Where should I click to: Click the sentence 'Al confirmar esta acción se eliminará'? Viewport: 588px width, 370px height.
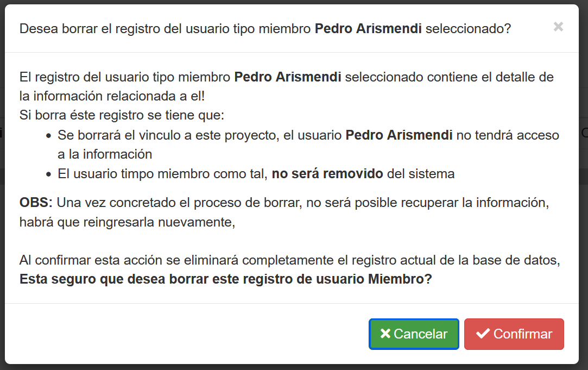pyautogui.click(x=289, y=260)
